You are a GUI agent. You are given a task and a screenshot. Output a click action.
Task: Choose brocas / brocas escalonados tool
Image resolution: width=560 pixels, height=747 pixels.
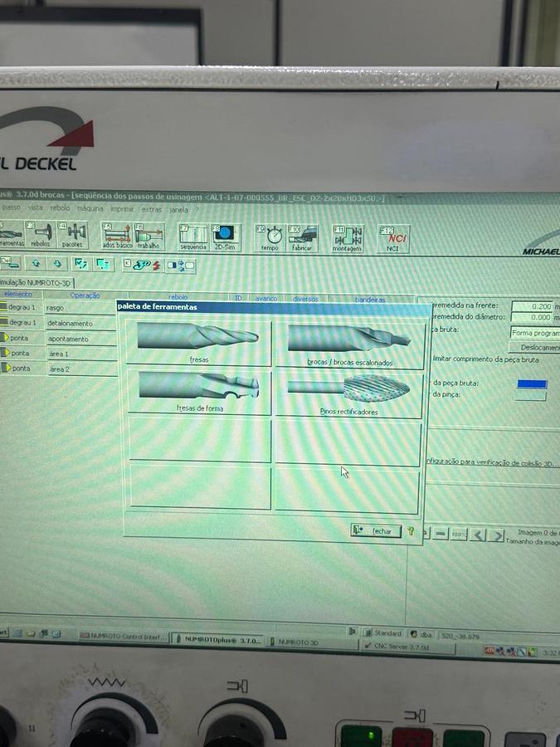pyautogui.click(x=349, y=342)
